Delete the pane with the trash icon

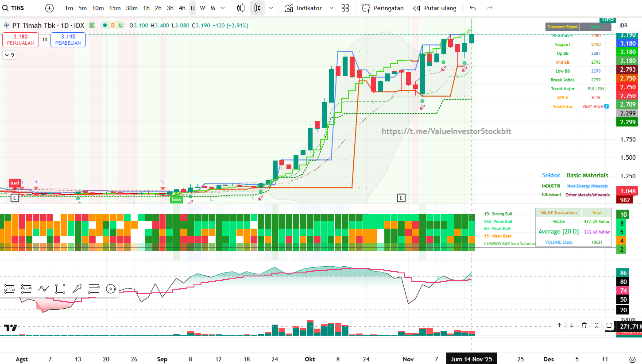coord(584,326)
